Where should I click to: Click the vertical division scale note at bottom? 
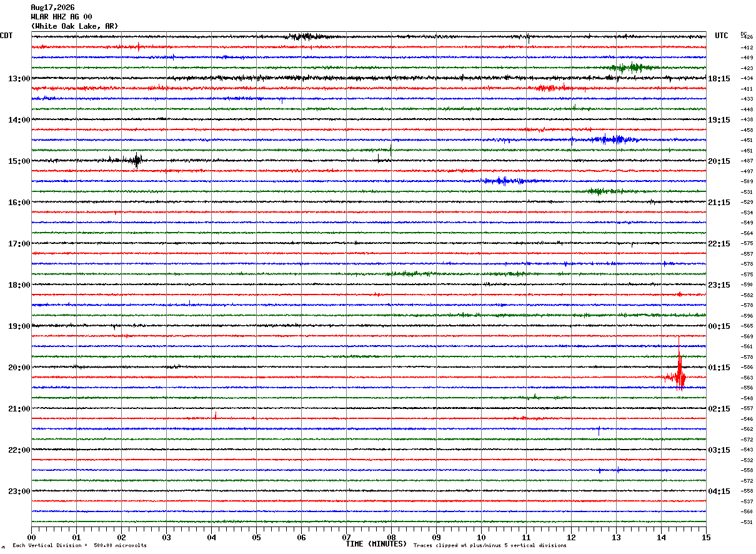pyautogui.click(x=79, y=546)
